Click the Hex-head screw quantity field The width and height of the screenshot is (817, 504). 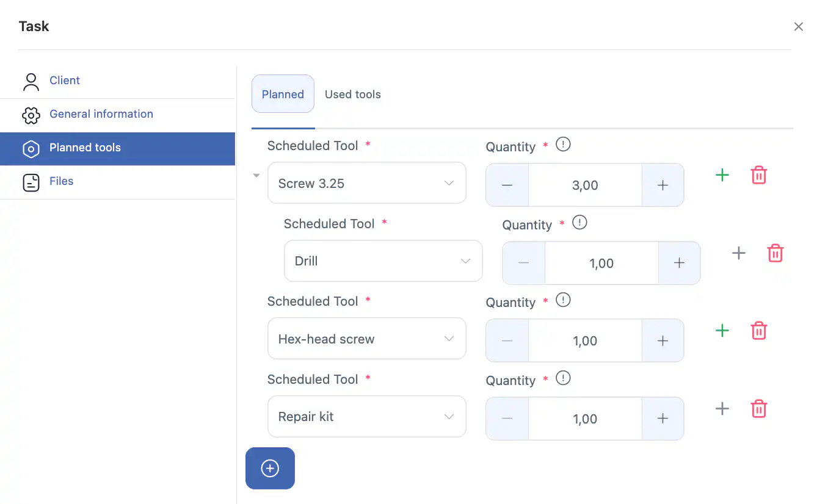click(x=584, y=341)
